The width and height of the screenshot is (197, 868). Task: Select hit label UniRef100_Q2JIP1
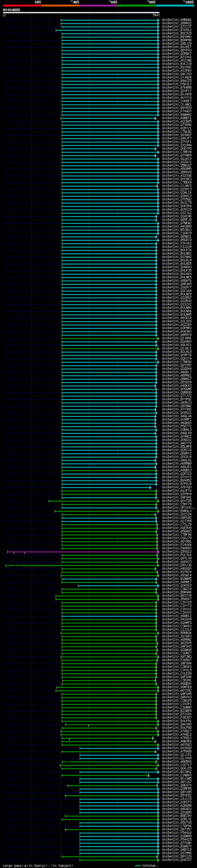point(177,755)
